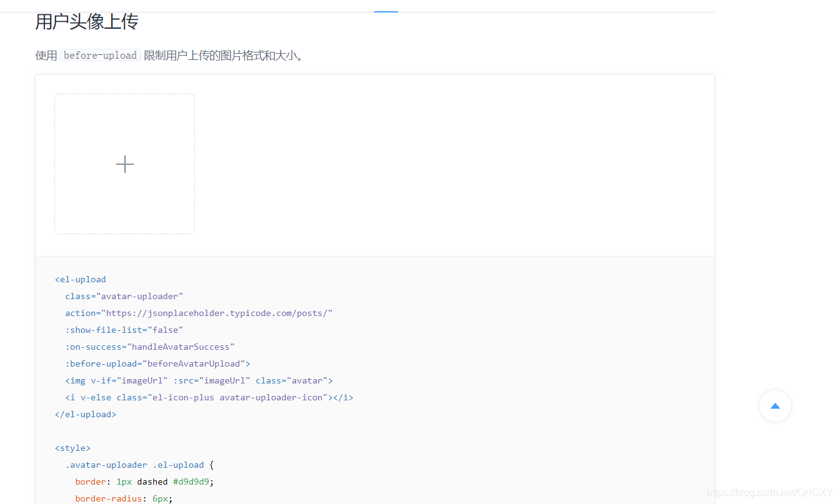The image size is (839, 504).
Task: Click the <el-upload opening tag line
Action: coord(81,279)
